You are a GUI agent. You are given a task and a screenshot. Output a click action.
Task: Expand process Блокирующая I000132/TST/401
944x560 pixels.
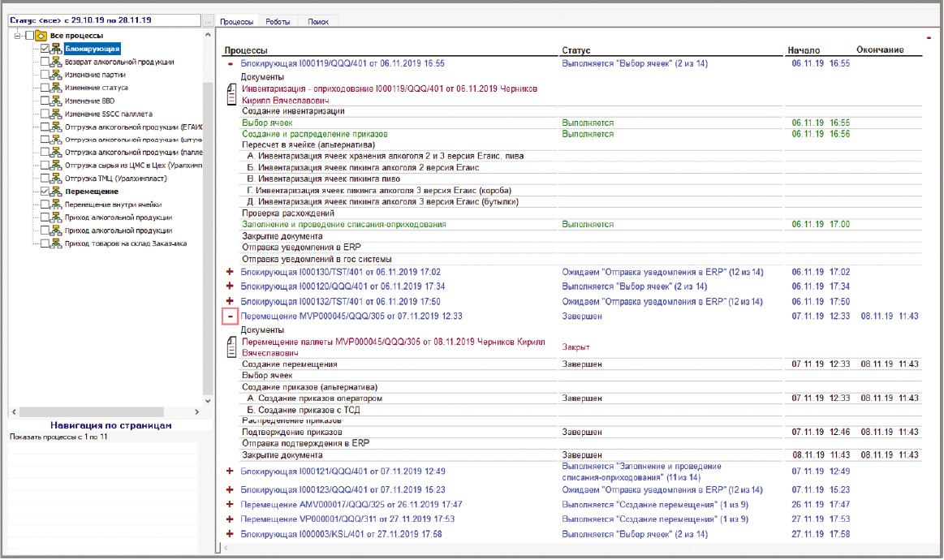click(230, 301)
